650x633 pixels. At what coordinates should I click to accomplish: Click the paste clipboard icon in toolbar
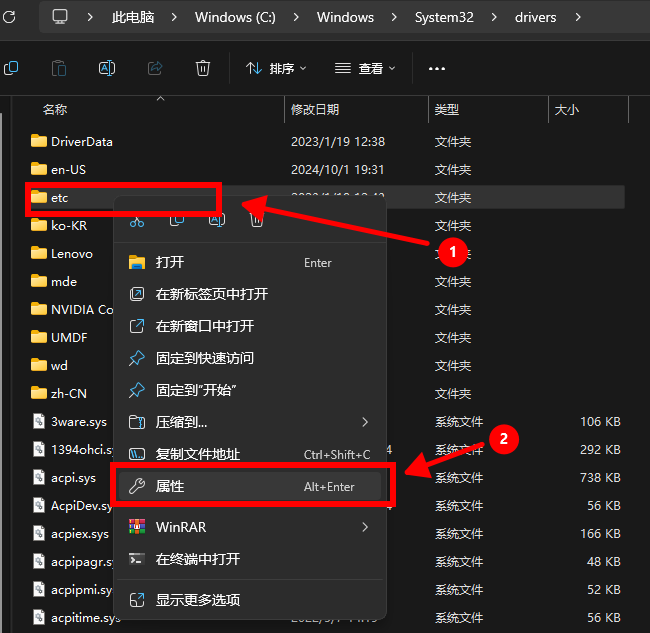[x=59, y=68]
